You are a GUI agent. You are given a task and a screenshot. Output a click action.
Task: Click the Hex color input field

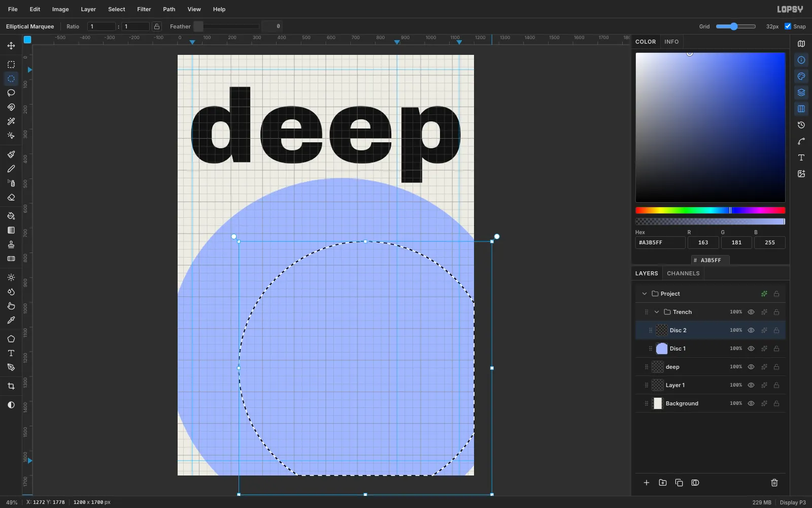pyautogui.click(x=660, y=242)
